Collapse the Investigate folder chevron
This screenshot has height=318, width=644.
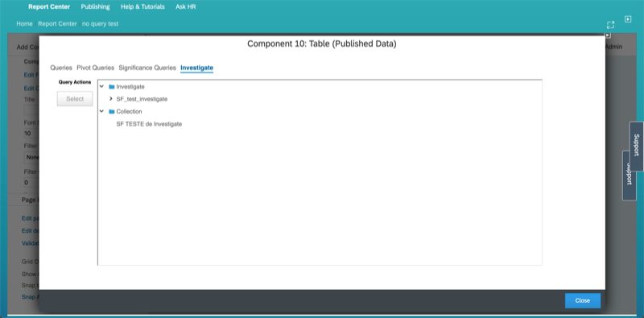pos(101,87)
